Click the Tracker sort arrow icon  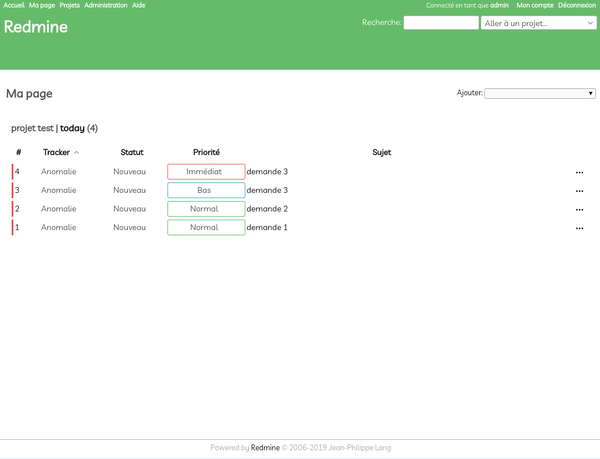click(77, 153)
